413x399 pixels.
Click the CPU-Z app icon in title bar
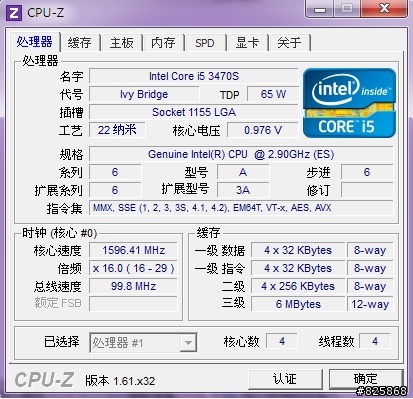click(14, 13)
